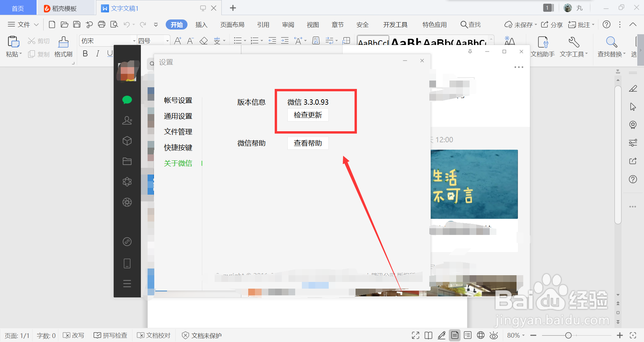
Task: Open new tab plus button
Action: (x=233, y=8)
